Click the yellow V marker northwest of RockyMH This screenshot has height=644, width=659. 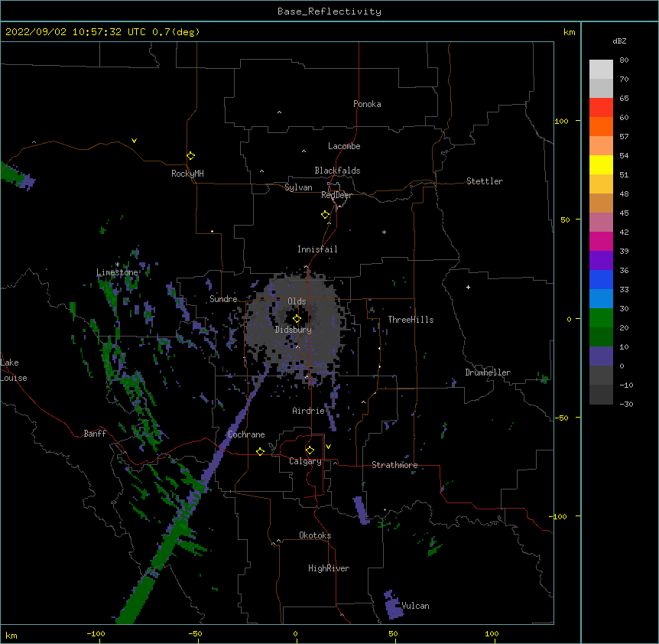point(134,141)
